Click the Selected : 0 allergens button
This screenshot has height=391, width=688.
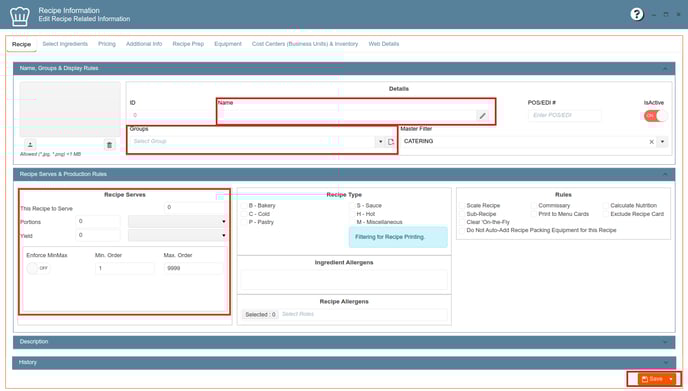pyautogui.click(x=260, y=315)
